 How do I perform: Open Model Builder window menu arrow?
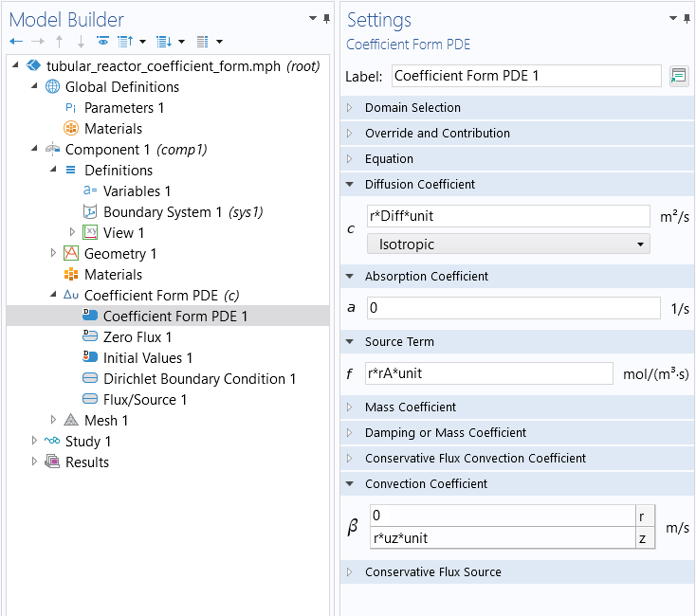pos(313,18)
